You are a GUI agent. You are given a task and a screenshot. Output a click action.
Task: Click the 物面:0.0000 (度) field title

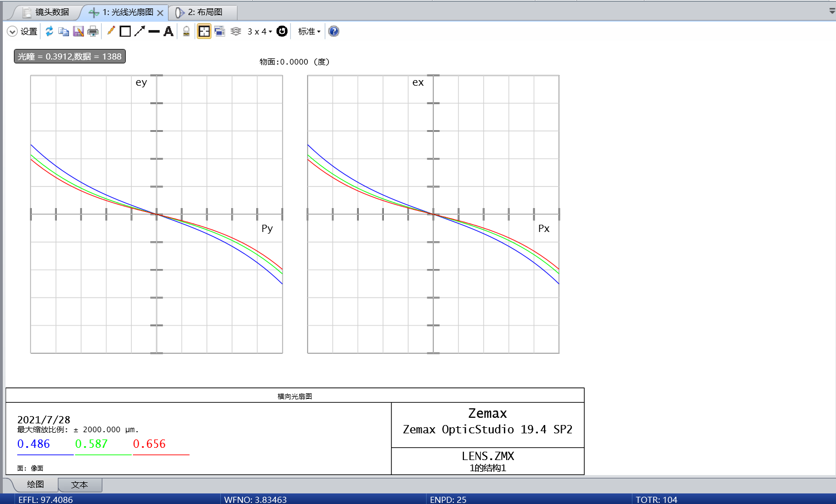coord(294,62)
